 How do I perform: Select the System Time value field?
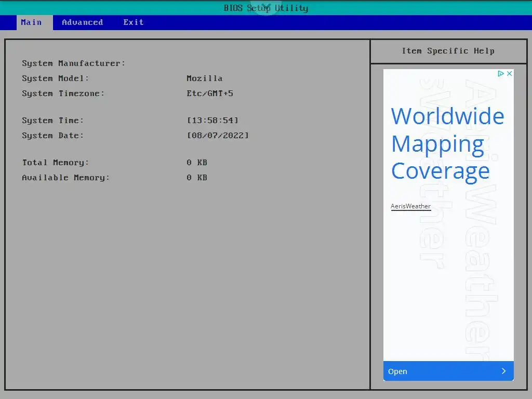[x=212, y=121]
